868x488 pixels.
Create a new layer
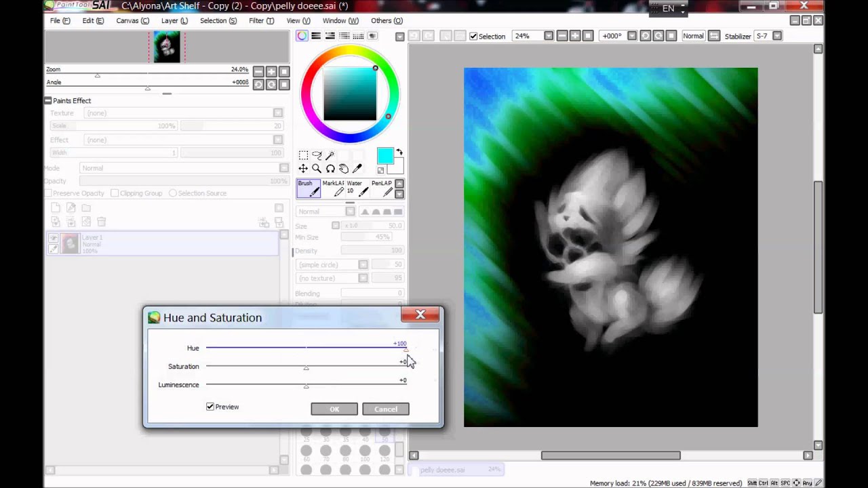[56, 208]
